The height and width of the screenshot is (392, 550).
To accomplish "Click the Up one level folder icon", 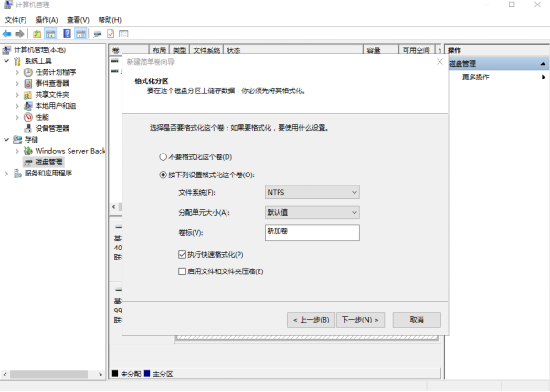I will click(37, 34).
